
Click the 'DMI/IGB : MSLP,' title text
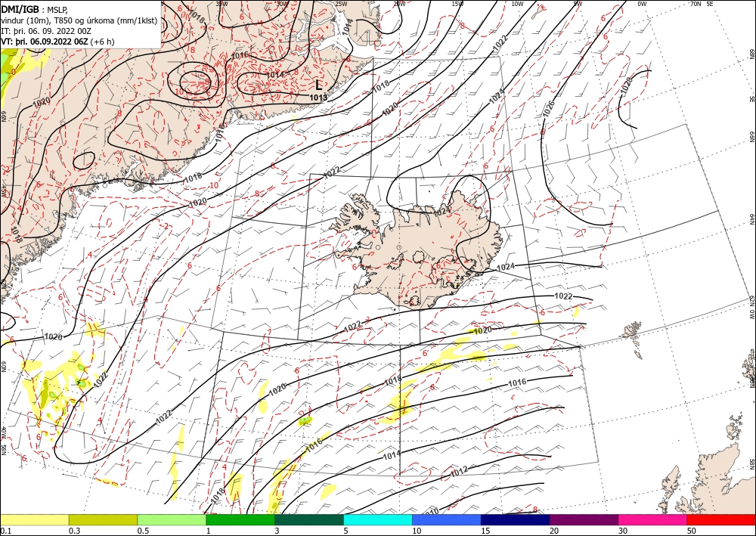click(x=34, y=8)
